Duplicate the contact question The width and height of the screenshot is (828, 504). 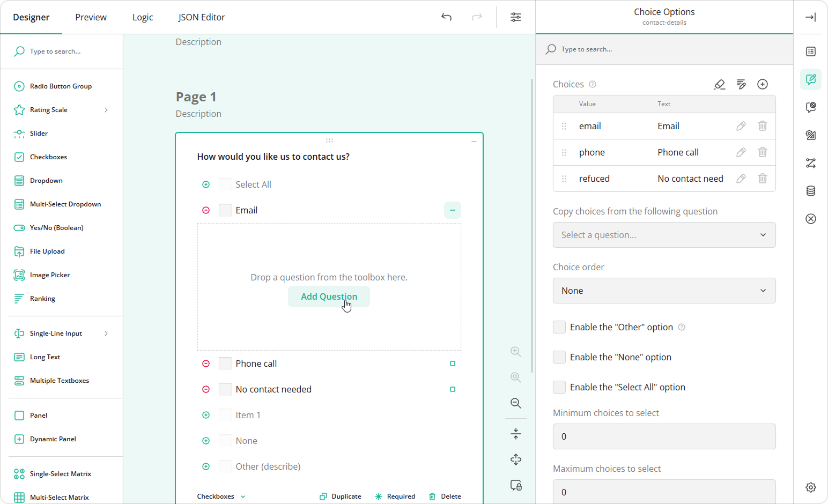point(340,496)
